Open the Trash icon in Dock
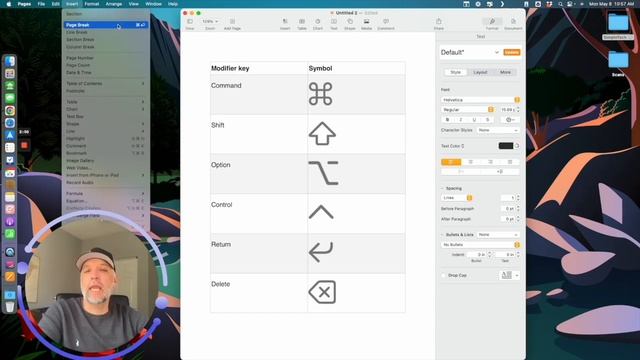640x360 pixels. pos(10,307)
